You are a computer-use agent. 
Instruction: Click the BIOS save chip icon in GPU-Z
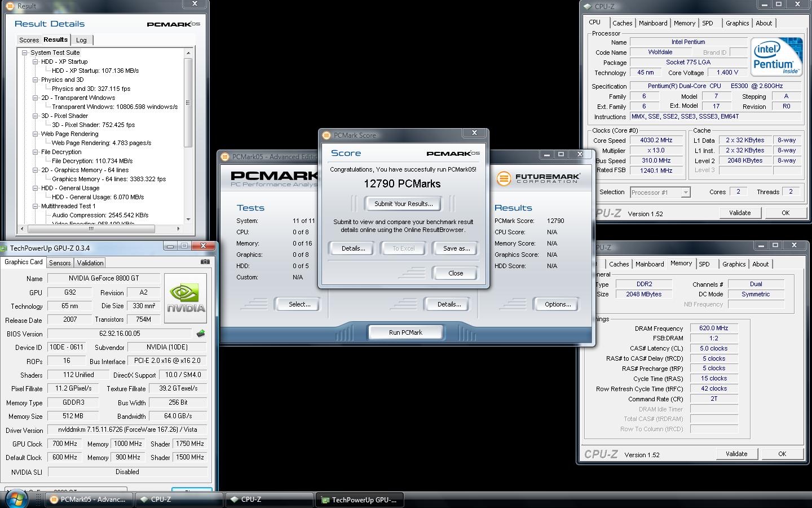200,334
